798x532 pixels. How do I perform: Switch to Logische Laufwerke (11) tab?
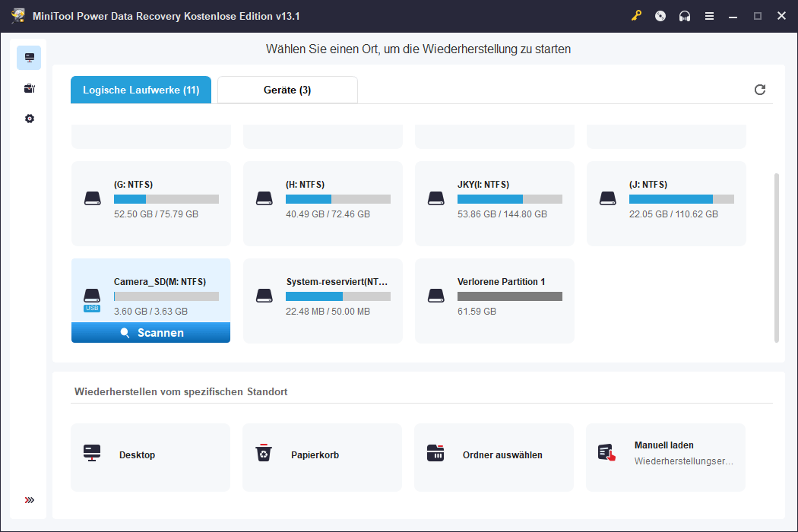pos(141,90)
